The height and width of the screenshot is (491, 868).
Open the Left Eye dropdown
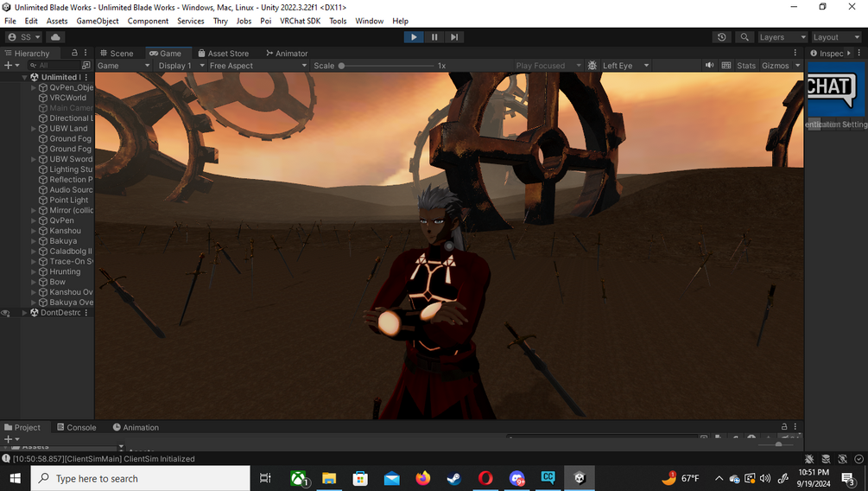[x=625, y=66]
